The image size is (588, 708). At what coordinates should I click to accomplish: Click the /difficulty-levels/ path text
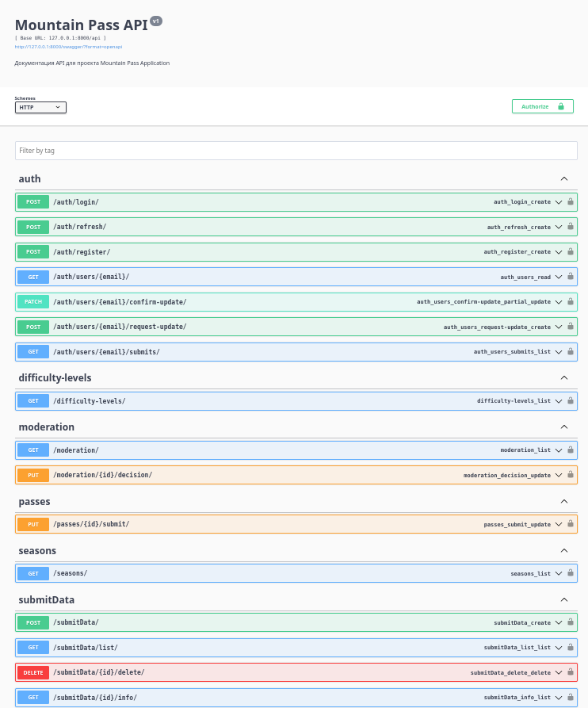(x=90, y=401)
